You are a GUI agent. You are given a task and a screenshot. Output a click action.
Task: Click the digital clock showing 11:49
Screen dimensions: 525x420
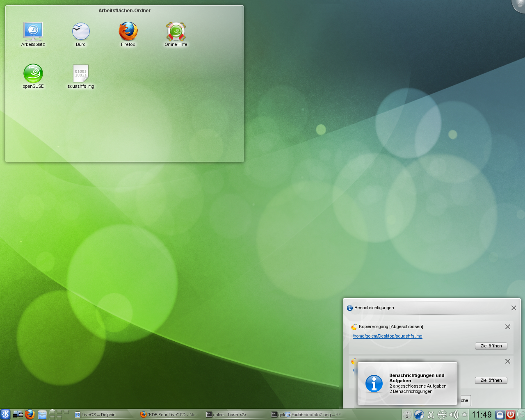pyautogui.click(x=482, y=415)
